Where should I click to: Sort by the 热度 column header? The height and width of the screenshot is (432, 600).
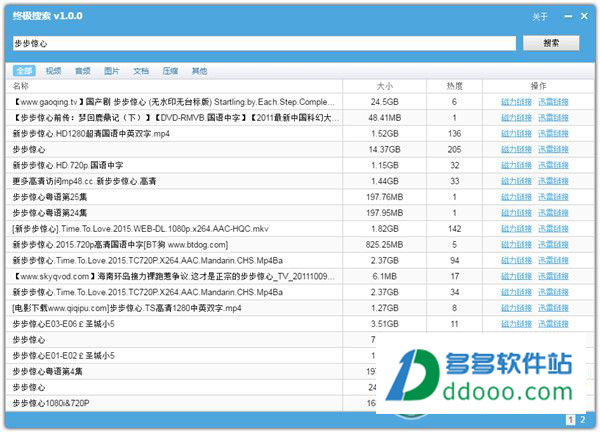coord(455,86)
